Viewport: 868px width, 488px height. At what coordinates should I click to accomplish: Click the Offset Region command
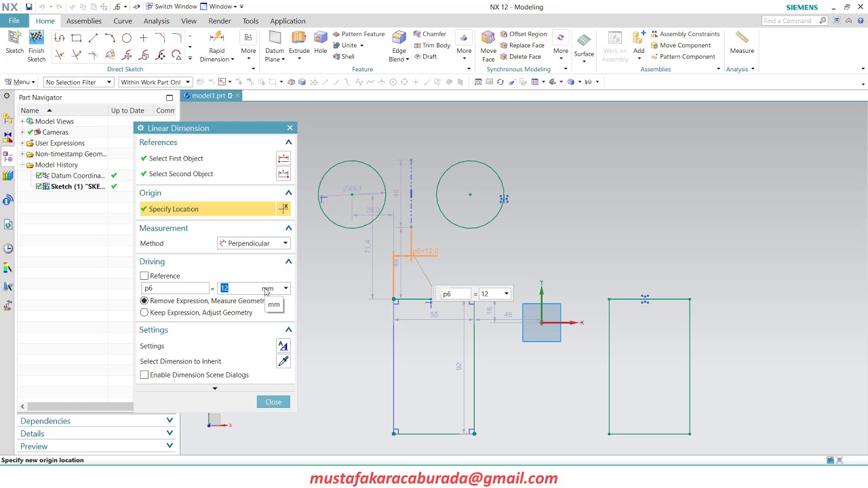point(524,34)
